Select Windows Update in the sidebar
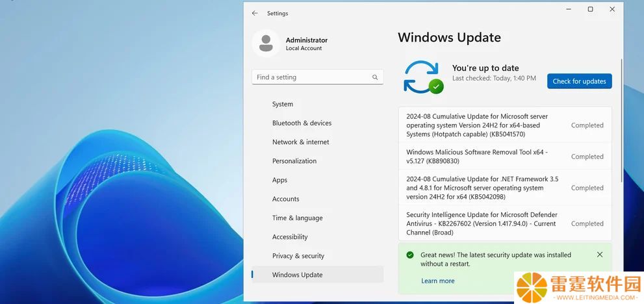The height and width of the screenshot is (304, 644). point(318,275)
